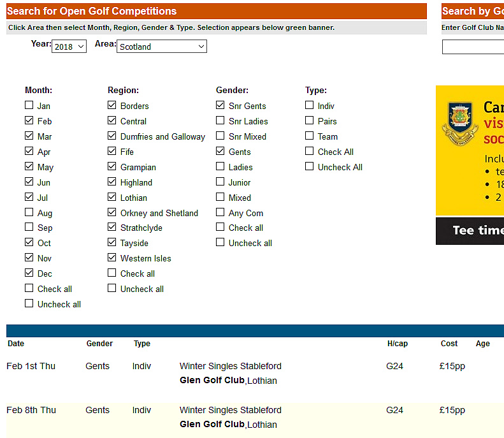Click the golf club crest logo

(459, 123)
